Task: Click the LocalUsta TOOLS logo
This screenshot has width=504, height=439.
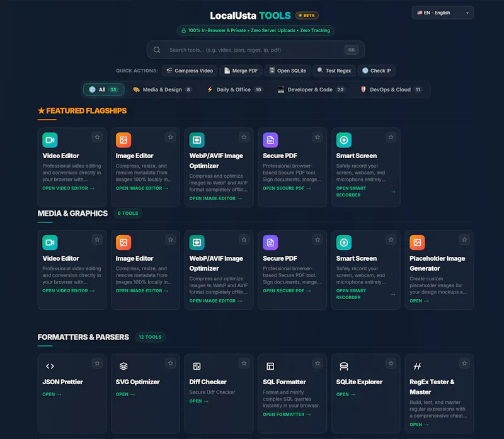Action: tap(250, 15)
